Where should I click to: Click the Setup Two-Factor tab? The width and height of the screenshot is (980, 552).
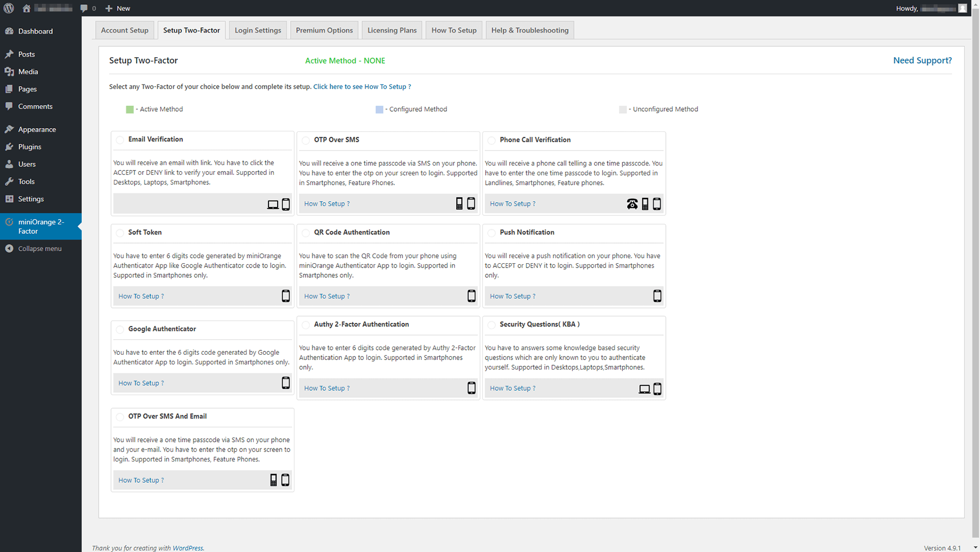191,30
